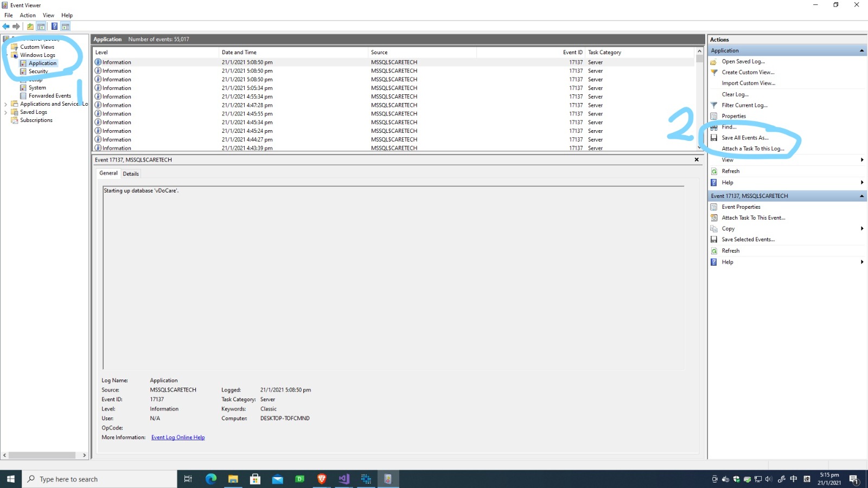The height and width of the screenshot is (488, 868).
Task: Click the Find binoculars icon
Action: click(x=714, y=127)
